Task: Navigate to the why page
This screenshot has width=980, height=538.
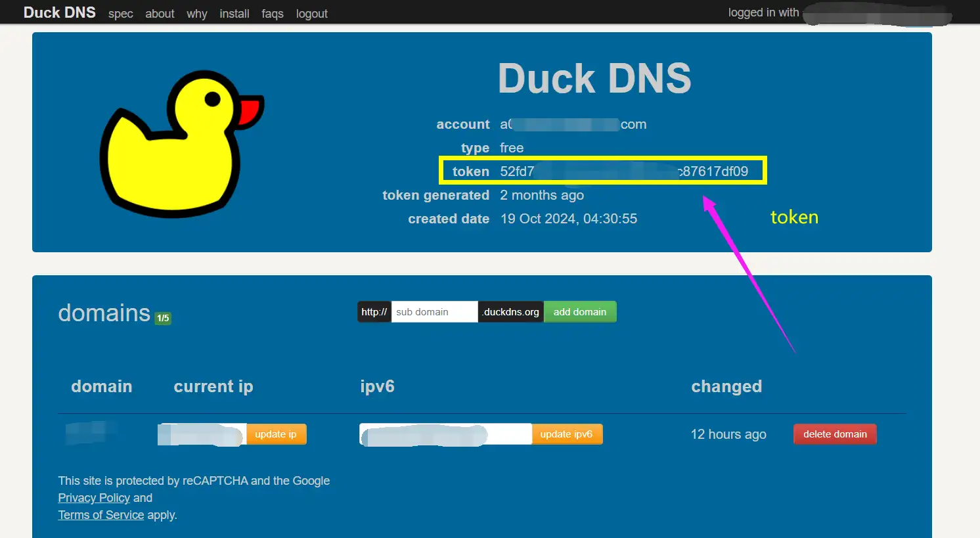Action: (196, 13)
